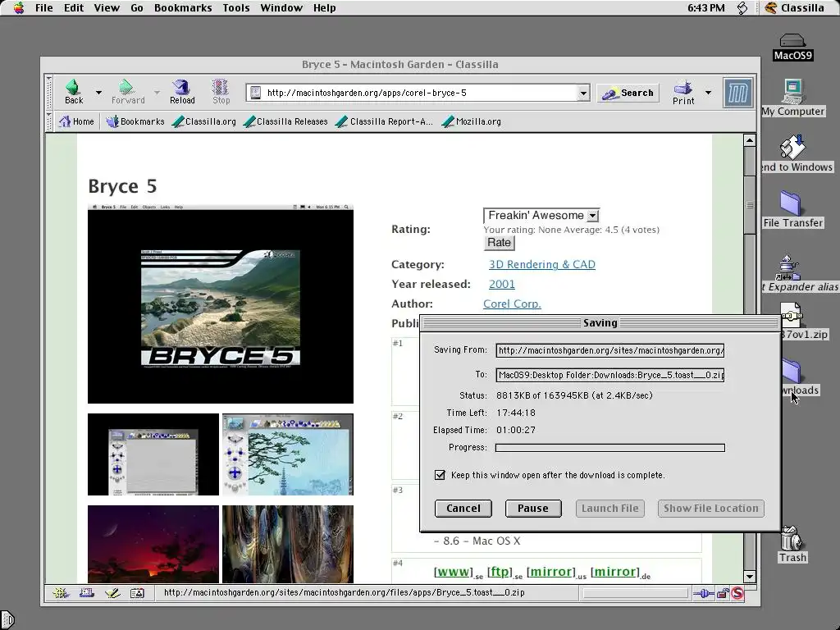The image size is (840, 630).
Task: Open the Mozilla.org bookmark
Action: tap(472, 121)
